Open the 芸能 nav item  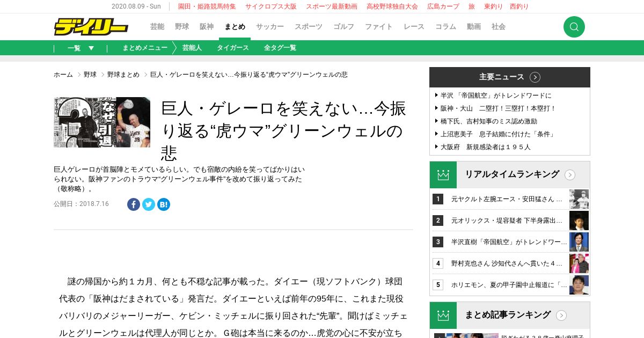157,27
